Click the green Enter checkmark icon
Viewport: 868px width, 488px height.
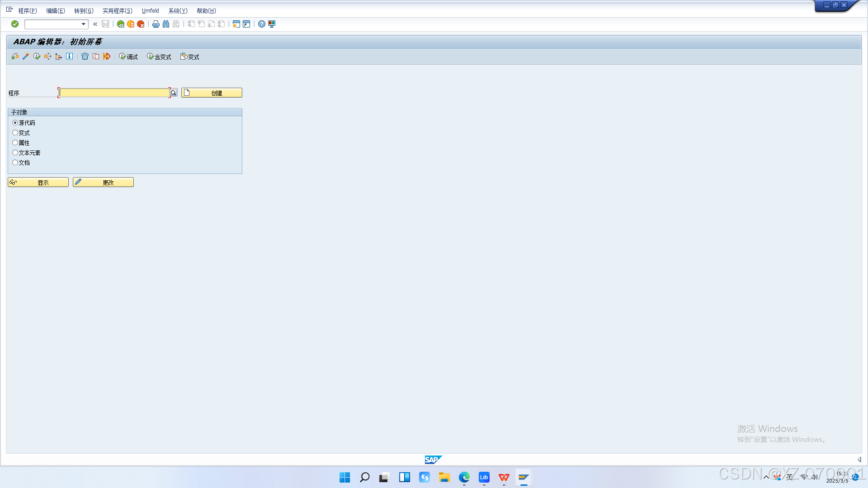point(15,24)
